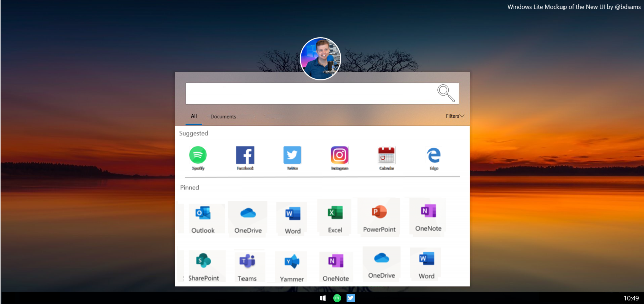
Task: Expand the Filters dropdown
Action: tap(454, 116)
